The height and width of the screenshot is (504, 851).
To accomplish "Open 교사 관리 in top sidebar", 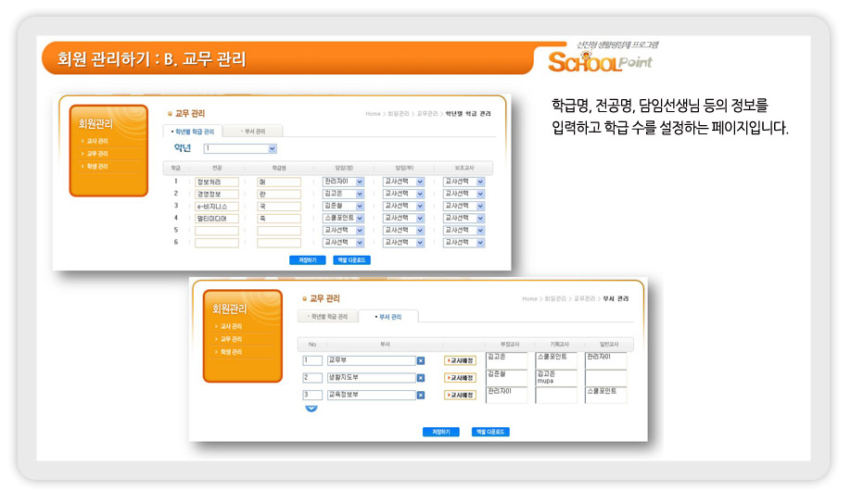I will (97, 141).
